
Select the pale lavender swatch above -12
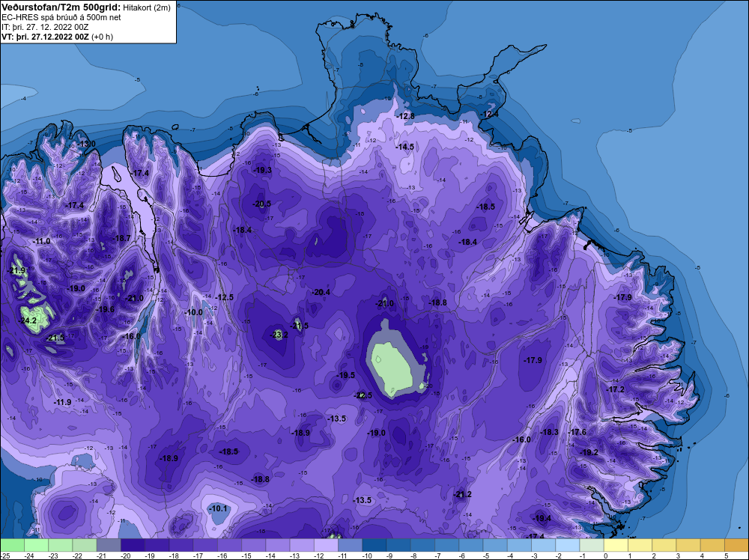327,545
